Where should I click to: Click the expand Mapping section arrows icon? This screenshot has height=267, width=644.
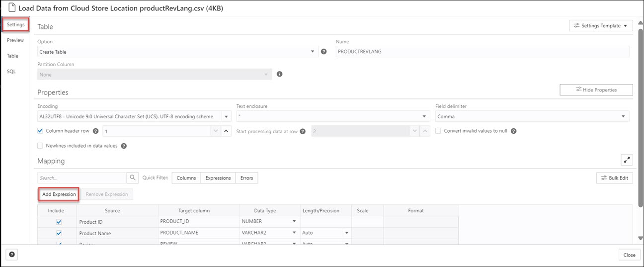627,160
